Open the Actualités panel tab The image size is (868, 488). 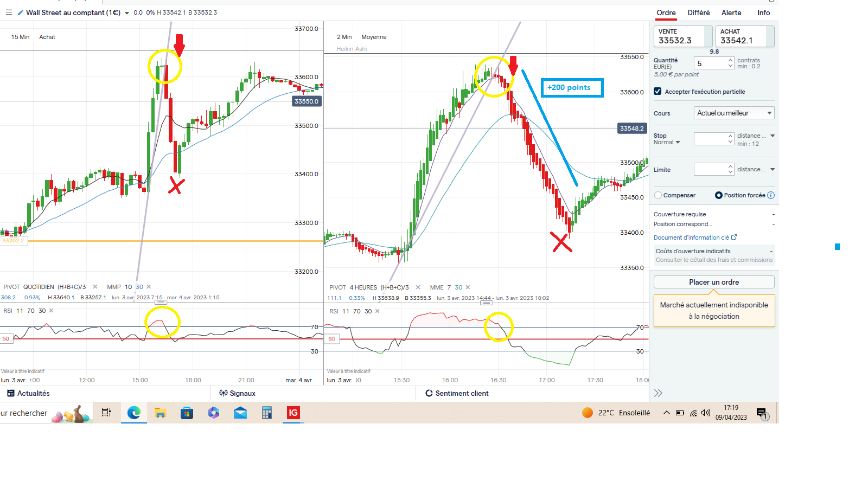(x=28, y=393)
